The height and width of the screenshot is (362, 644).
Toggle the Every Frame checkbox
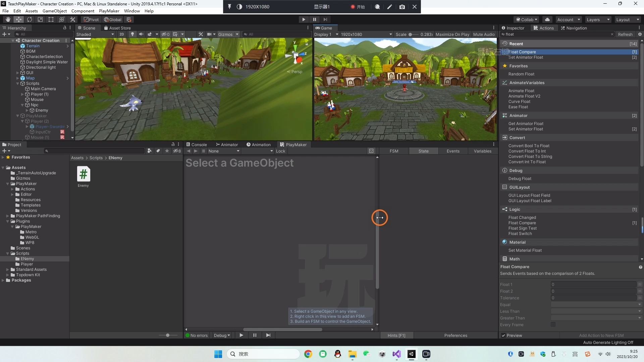[x=553, y=324]
